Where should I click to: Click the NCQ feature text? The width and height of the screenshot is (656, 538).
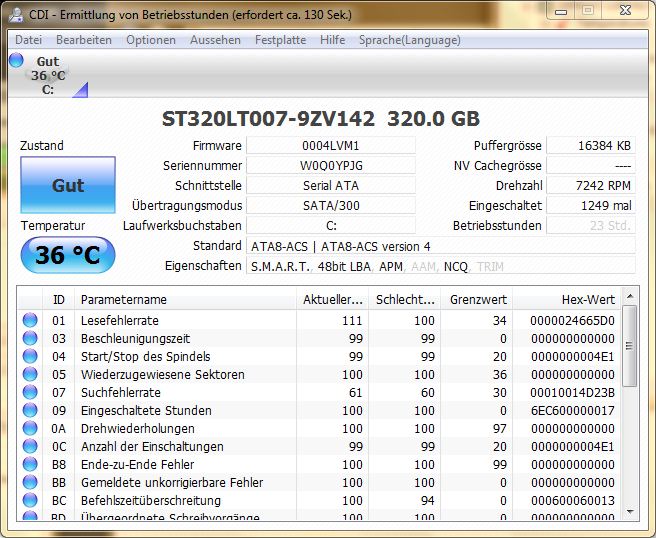[x=456, y=266]
